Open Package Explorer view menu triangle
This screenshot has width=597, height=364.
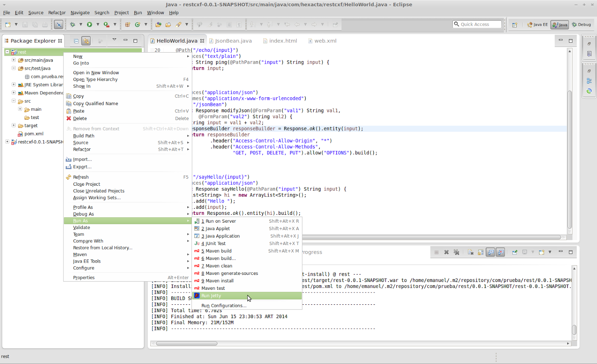point(114,40)
